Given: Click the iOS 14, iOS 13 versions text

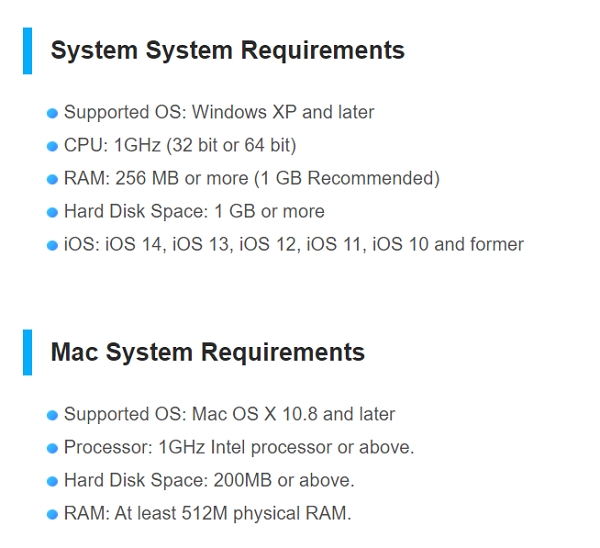Looking at the screenshot, I should (293, 244).
